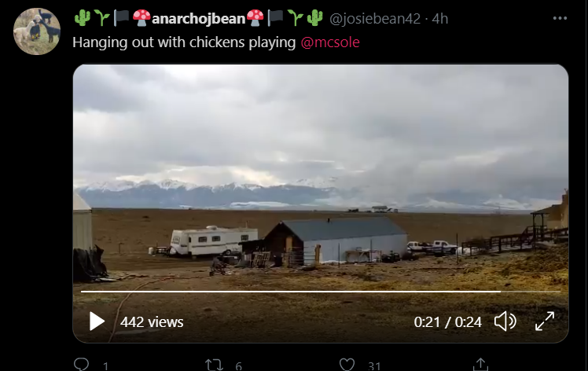588x371 pixels.
Task: Open the @mcsole mention link
Action: tap(330, 42)
